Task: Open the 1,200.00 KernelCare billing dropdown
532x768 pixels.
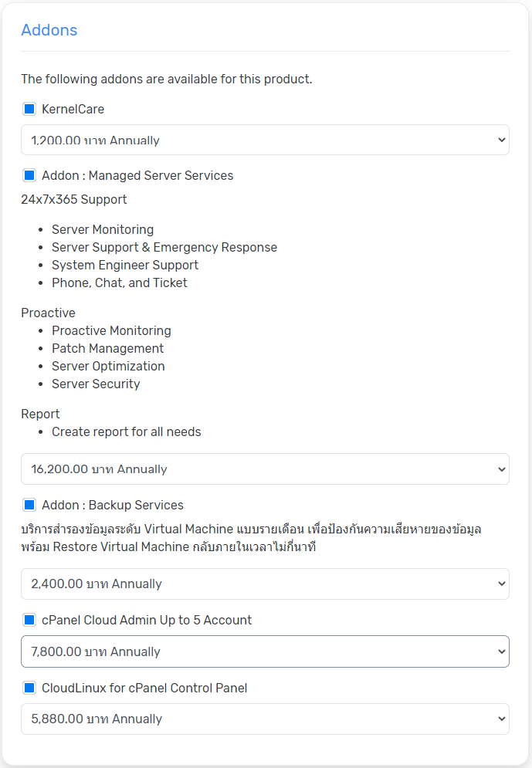Action: coord(265,140)
